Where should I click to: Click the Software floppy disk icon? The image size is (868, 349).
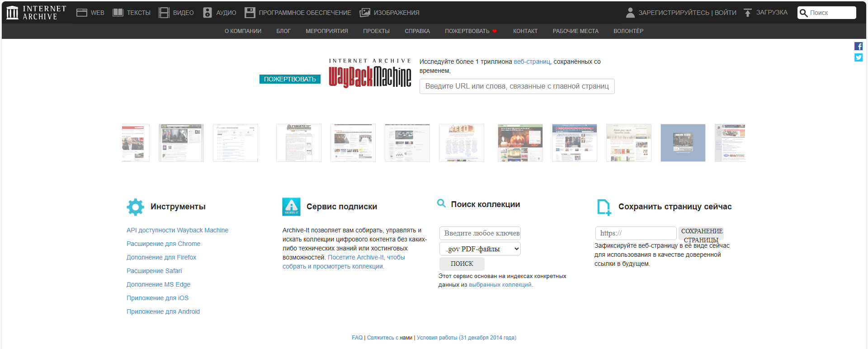coord(250,13)
